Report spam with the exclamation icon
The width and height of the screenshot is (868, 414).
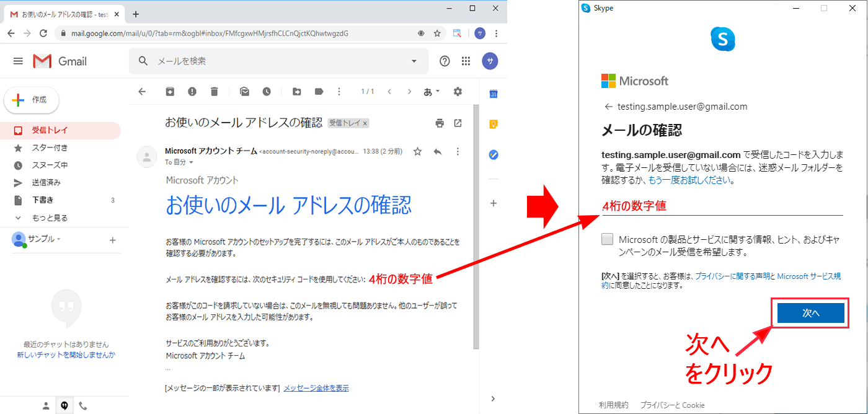pos(192,92)
